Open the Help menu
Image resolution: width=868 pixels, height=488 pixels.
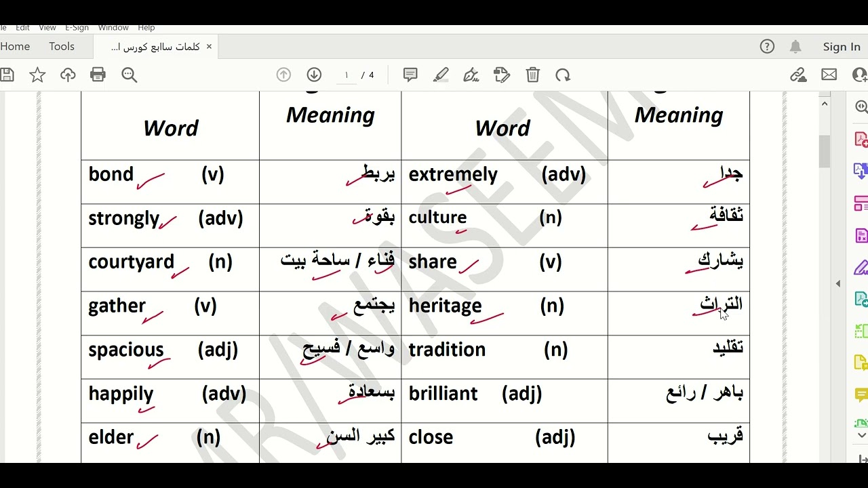146,27
